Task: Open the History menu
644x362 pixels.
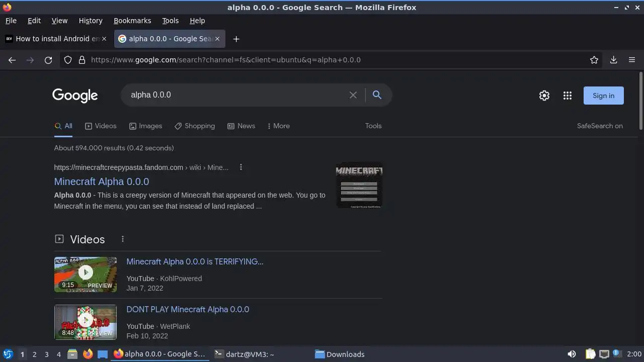Action: (91, 21)
